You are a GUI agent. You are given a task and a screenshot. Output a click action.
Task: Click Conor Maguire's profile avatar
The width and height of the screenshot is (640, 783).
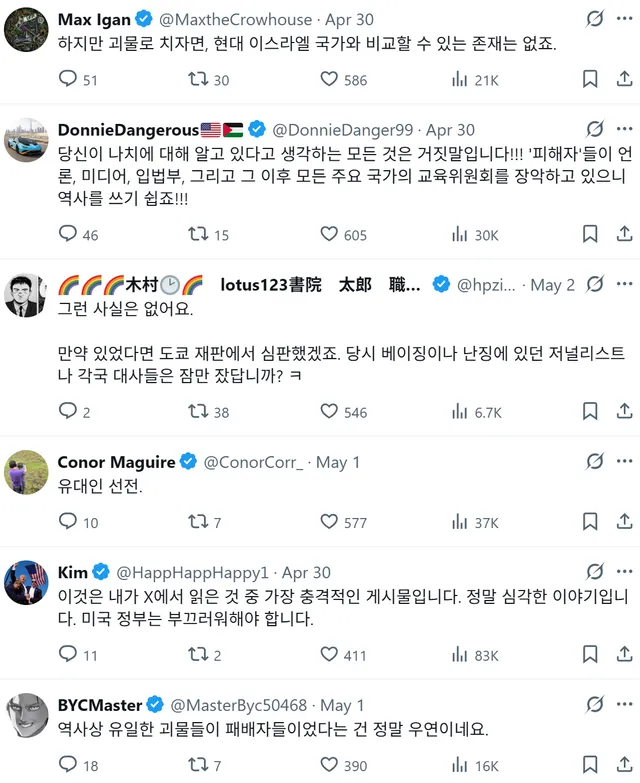26,471
